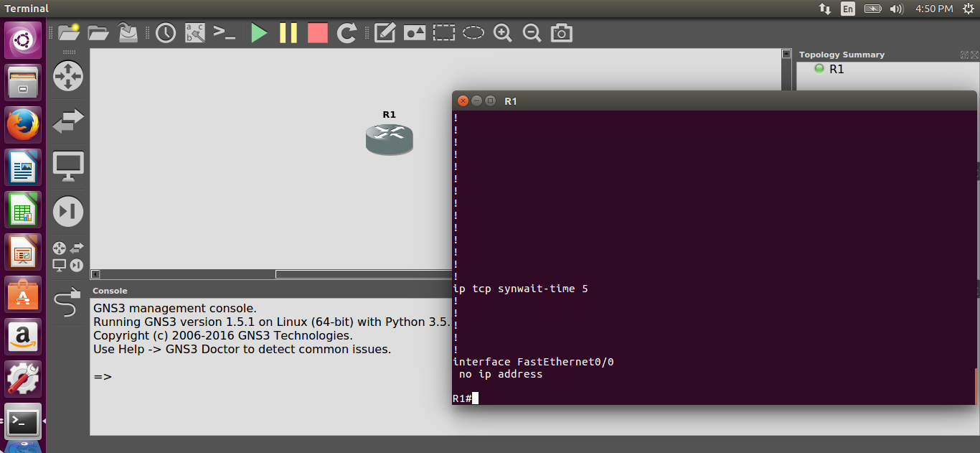Click "no ip address" line in terminal
Screen dimensions: 980x453
click(x=501, y=374)
